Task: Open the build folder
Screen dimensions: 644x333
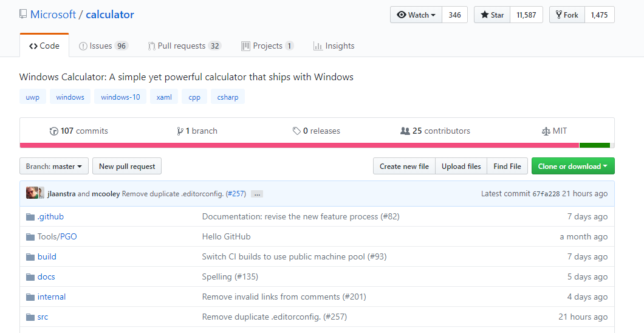Action: point(47,257)
